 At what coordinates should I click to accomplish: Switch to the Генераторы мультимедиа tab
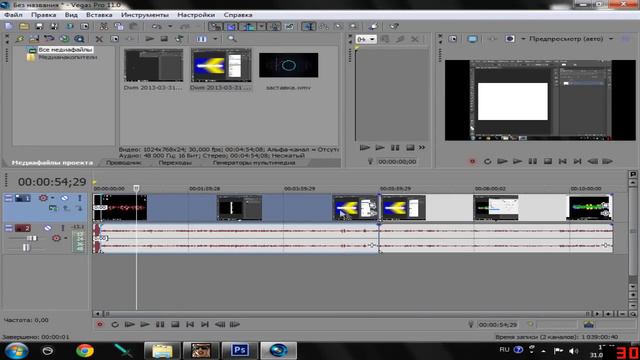(x=254, y=163)
